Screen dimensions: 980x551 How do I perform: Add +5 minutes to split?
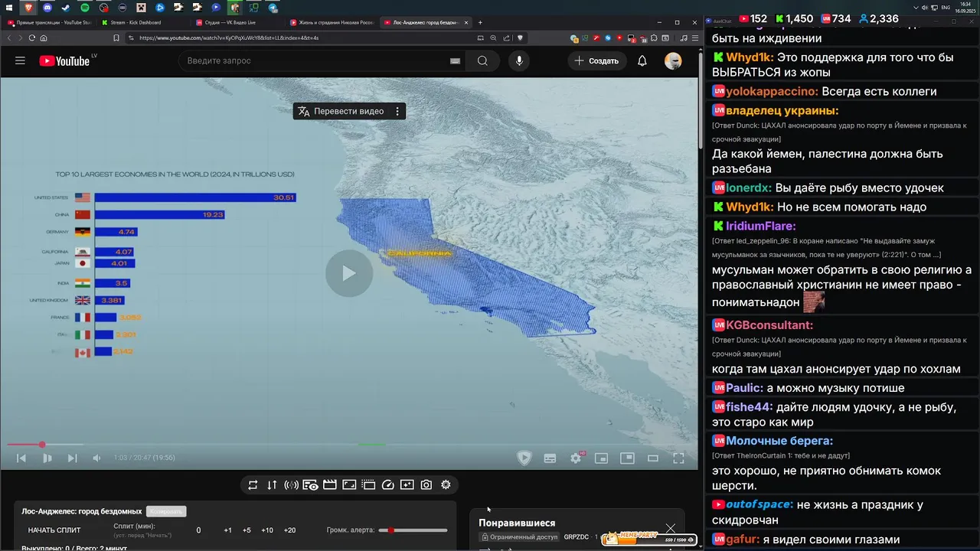pos(247,530)
